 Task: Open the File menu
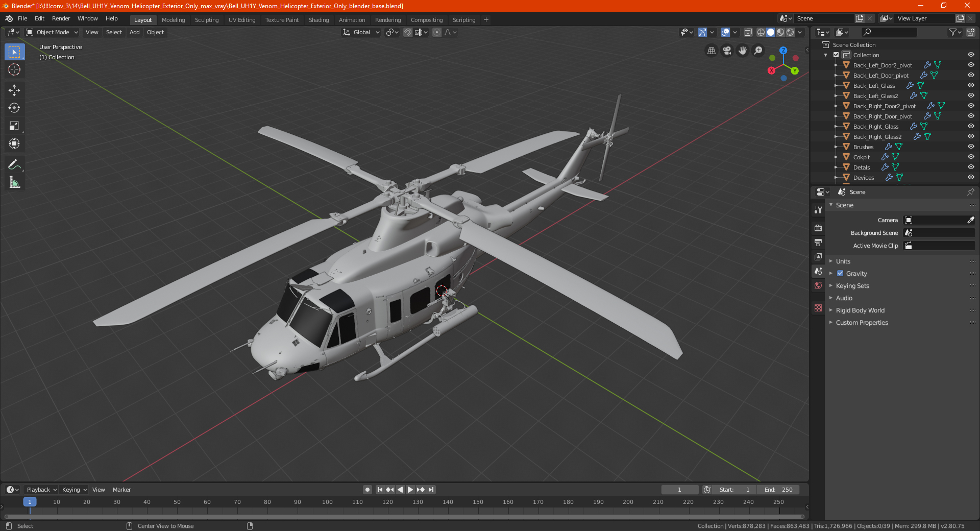22,18
